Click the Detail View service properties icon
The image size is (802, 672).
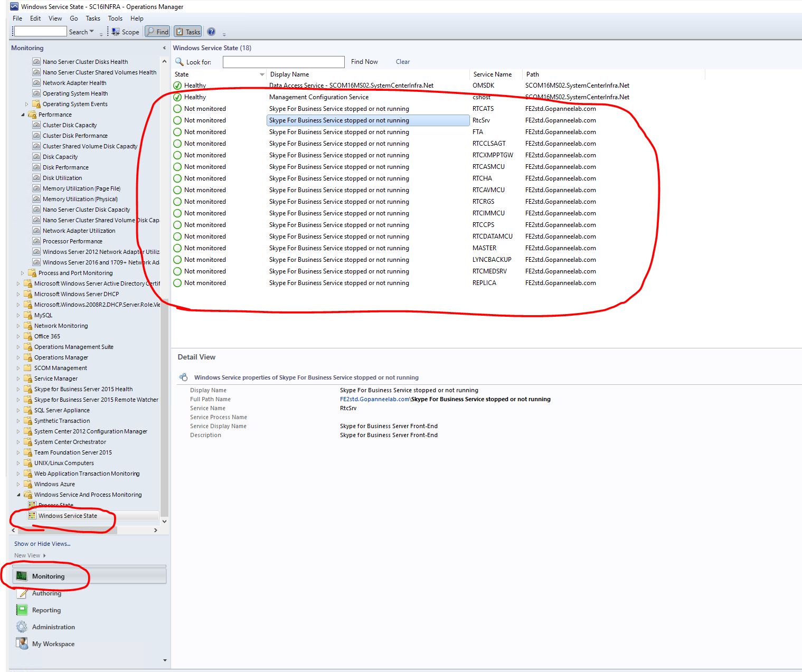click(x=184, y=377)
